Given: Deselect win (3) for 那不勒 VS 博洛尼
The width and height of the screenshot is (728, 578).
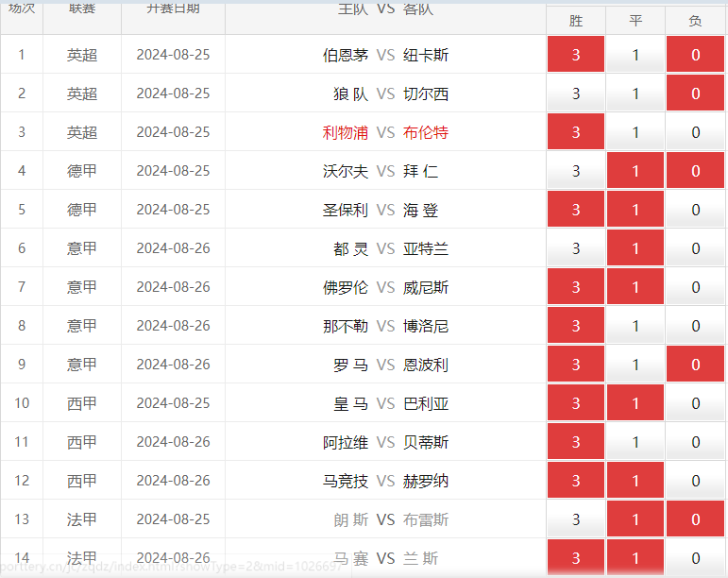Looking at the screenshot, I should coord(576,326).
